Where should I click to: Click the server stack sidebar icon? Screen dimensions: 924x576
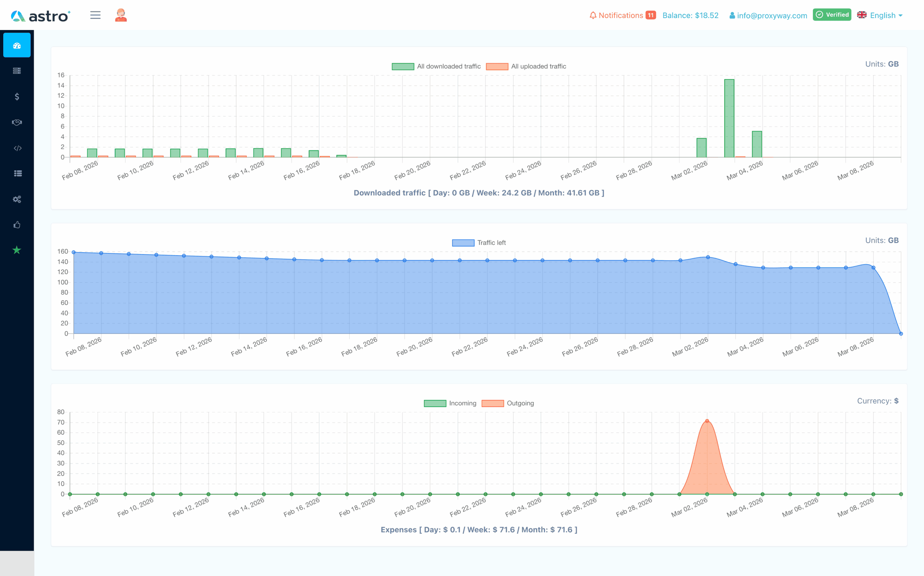17,71
